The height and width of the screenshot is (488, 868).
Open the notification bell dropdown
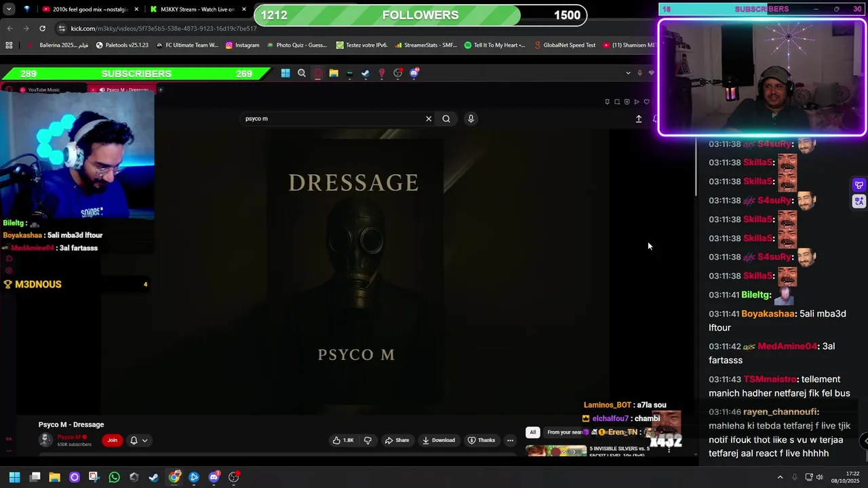click(x=138, y=440)
